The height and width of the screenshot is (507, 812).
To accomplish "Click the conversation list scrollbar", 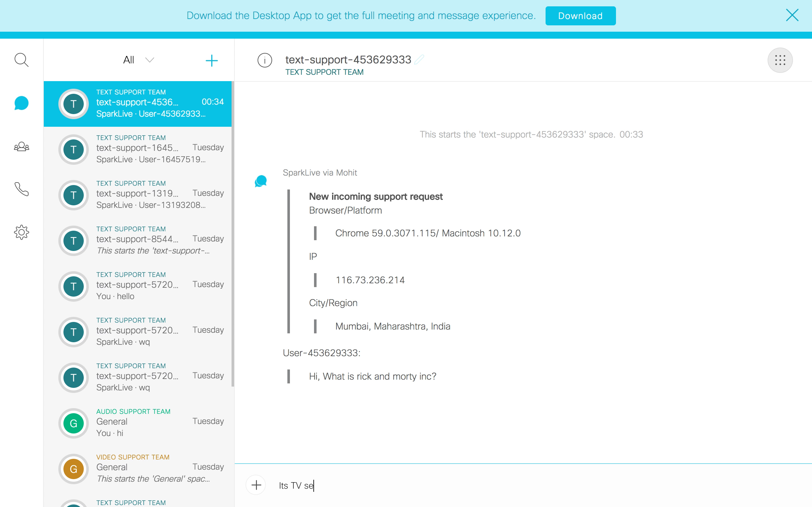I will (232, 235).
